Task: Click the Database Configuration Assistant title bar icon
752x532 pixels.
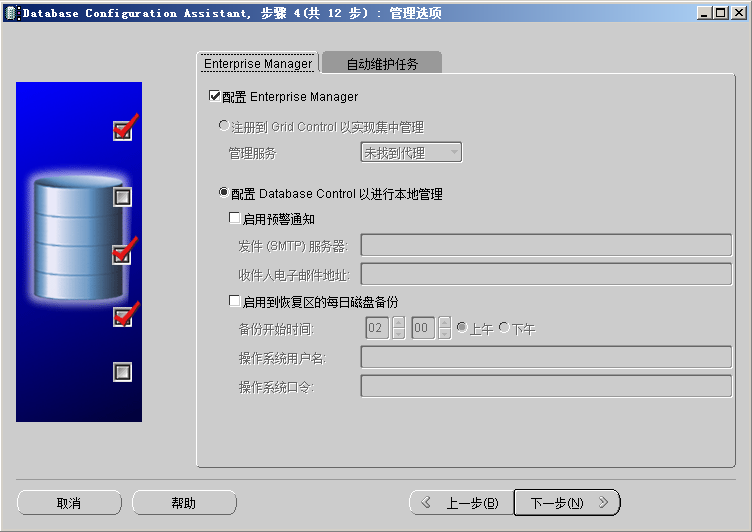Action: [x=11, y=13]
